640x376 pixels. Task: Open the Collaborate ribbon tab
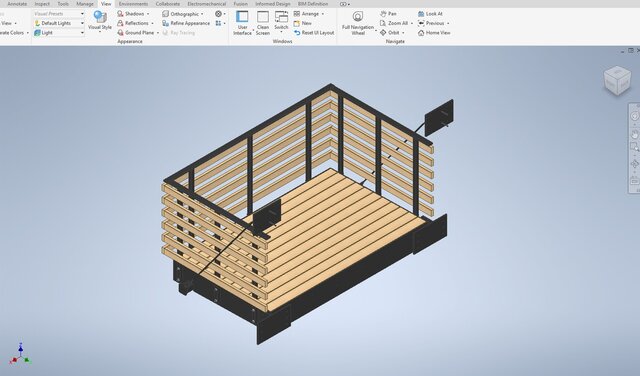click(x=168, y=4)
